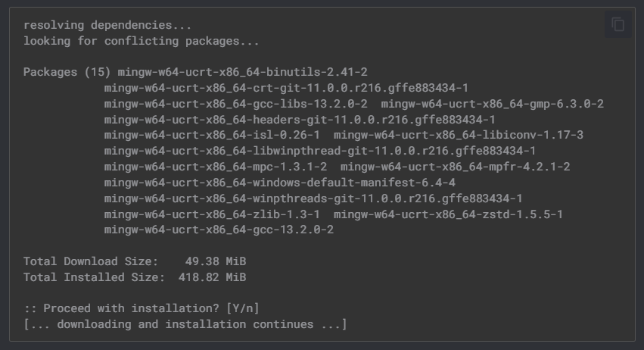Click the 'looking for conflicting packages...' line
644x350 pixels.
(141, 41)
